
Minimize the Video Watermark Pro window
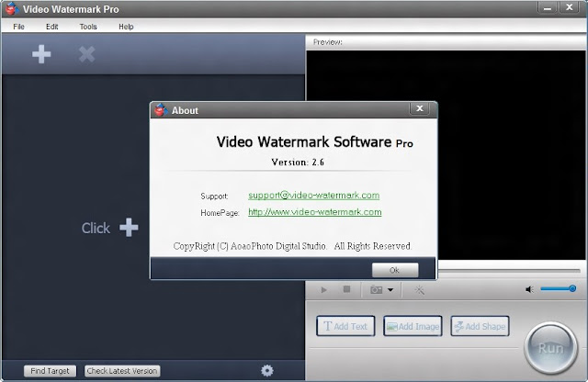point(548,7)
